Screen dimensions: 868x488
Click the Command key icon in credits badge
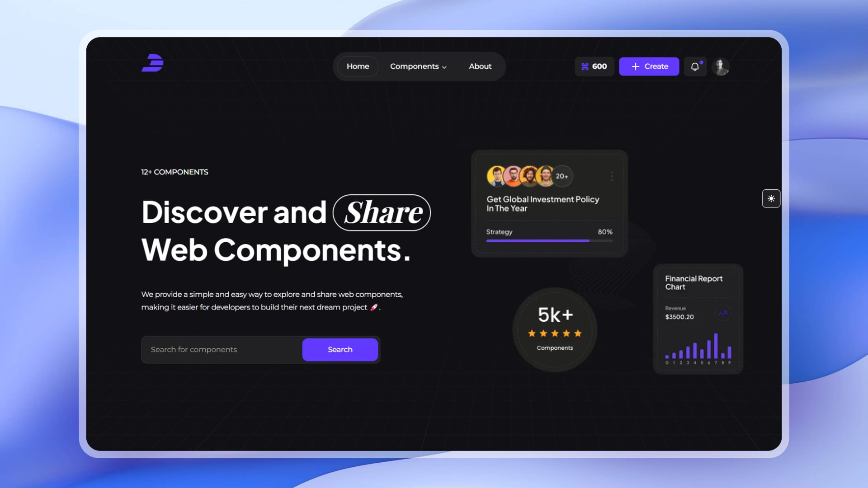click(x=585, y=66)
